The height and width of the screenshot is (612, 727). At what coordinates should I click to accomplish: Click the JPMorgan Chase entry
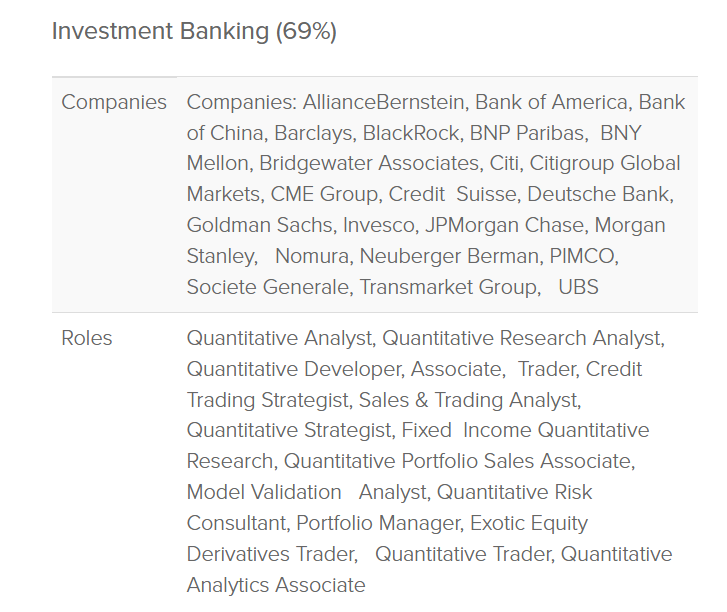coord(506,225)
